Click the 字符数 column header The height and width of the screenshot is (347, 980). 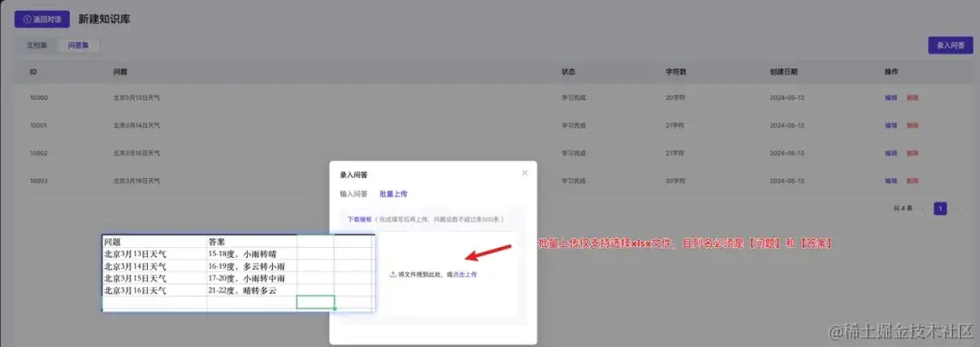pos(676,72)
